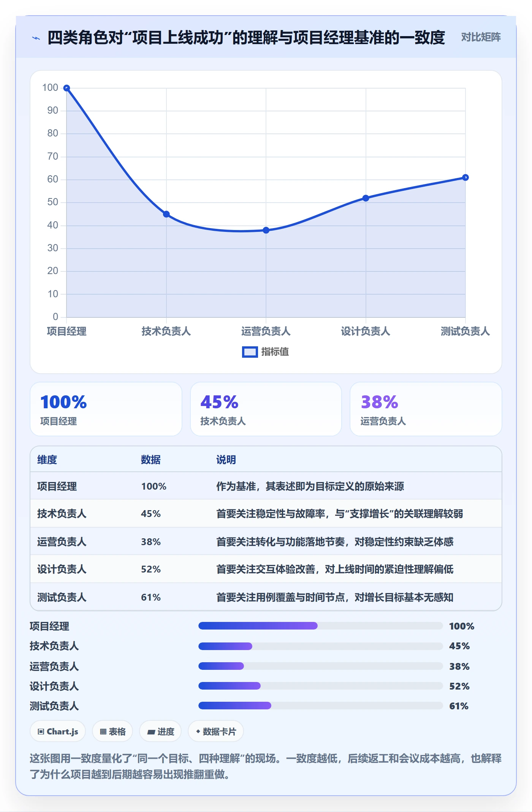
Task: Select the 测试负责人 table row name cell
Action: tap(62, 597)
